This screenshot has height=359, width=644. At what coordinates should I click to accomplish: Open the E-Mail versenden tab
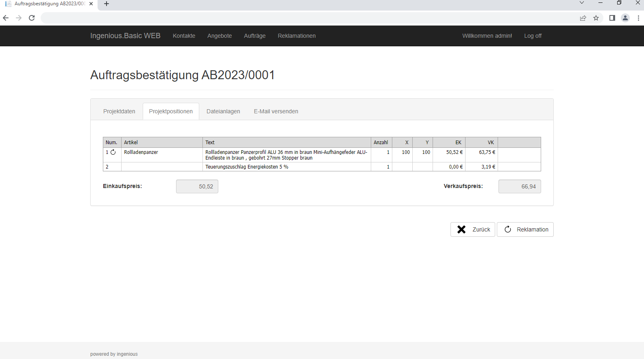pyautogui.click(x=276, y=111)
